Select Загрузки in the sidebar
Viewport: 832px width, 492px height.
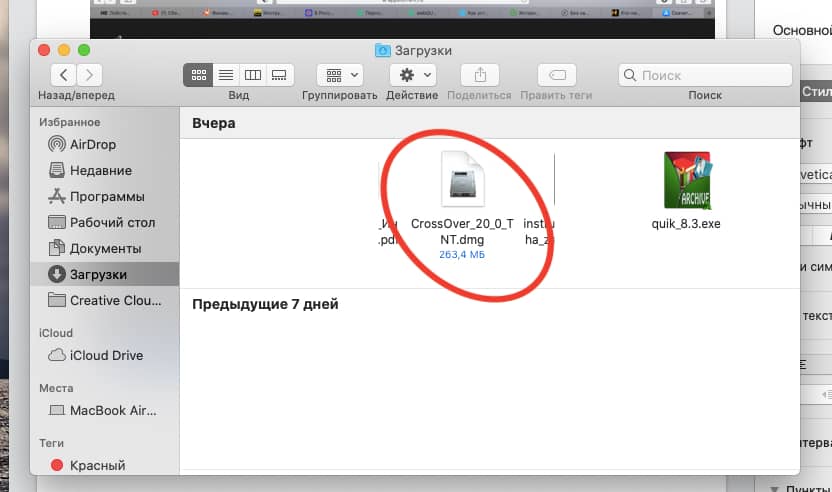(x=105, y=274)
